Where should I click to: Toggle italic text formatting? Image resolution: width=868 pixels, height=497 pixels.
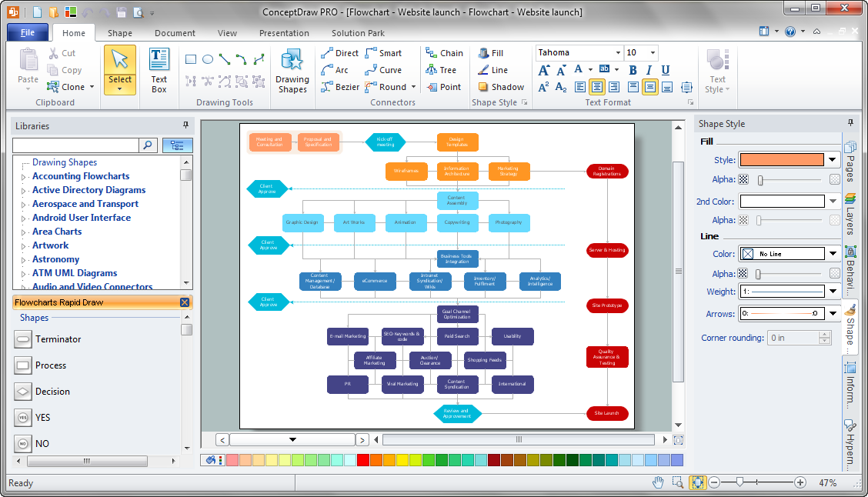[x=649, y=69]
